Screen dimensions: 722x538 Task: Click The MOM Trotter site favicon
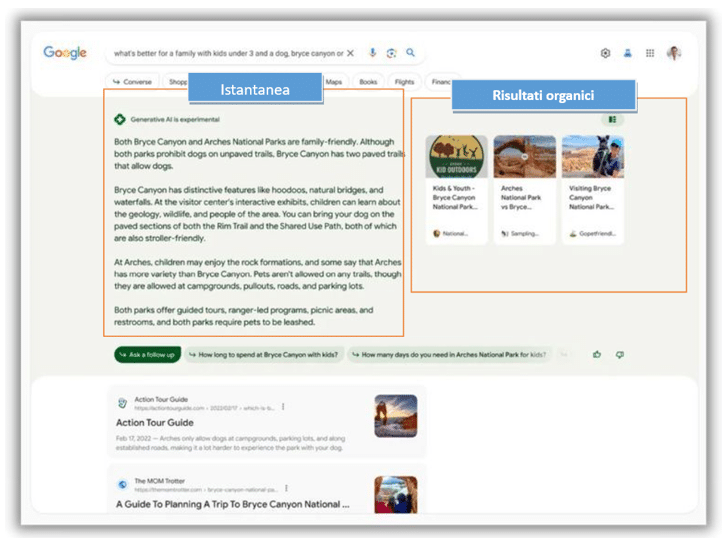(122, 484)
